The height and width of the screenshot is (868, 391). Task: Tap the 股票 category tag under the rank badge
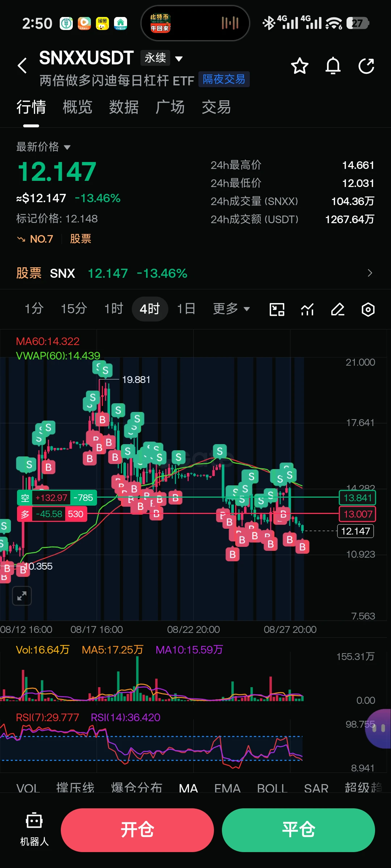80,239
